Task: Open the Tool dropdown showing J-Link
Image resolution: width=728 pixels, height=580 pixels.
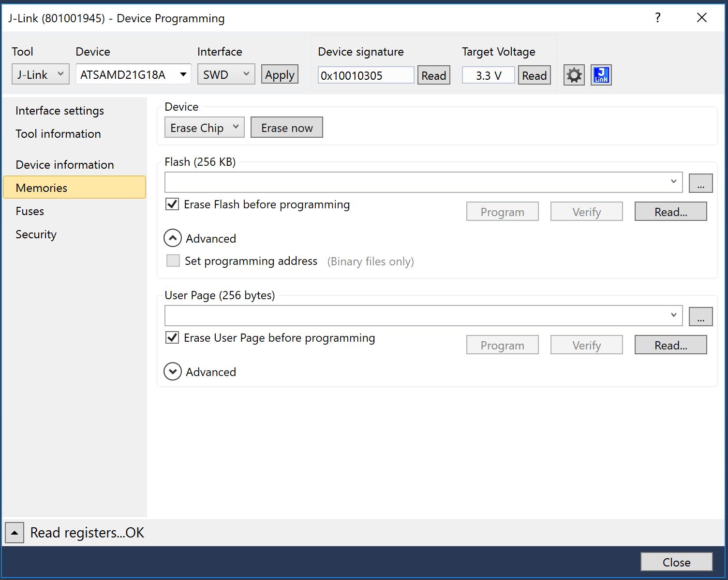Action: 41,74
